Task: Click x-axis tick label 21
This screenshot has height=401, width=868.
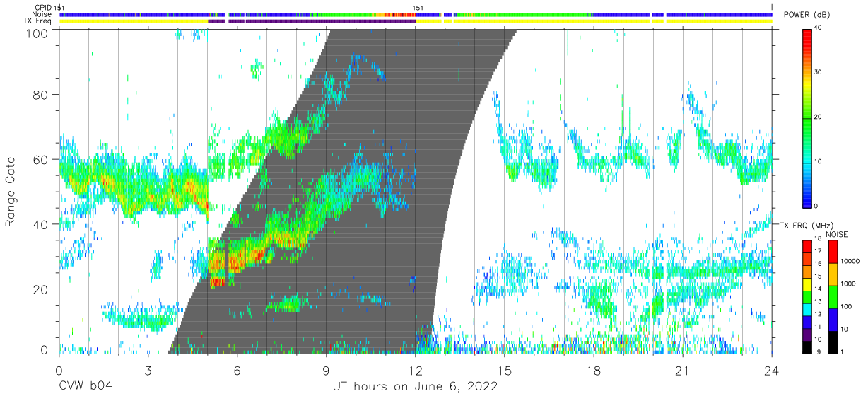Action: pyautogui.click(x=683, y=370)
